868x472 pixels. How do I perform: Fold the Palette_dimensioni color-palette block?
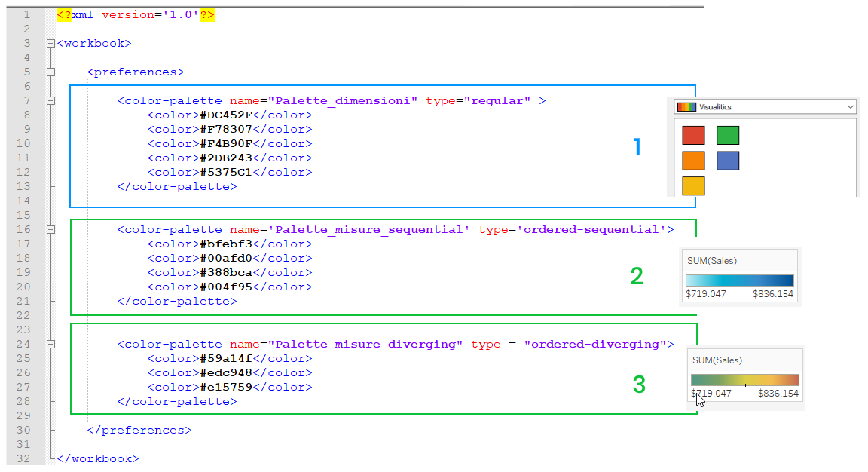(50, 101)
